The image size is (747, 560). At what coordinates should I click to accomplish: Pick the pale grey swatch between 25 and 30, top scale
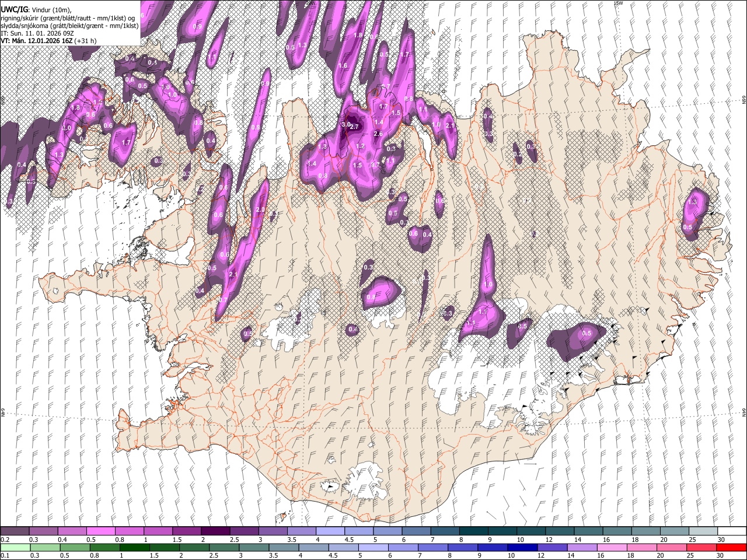pyautogui.click(x=703, y=531)
